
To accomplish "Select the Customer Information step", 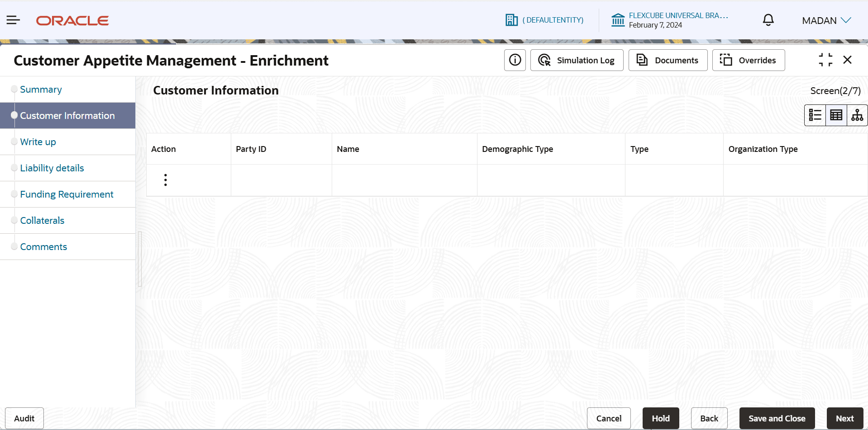I will tap(68, 116).
